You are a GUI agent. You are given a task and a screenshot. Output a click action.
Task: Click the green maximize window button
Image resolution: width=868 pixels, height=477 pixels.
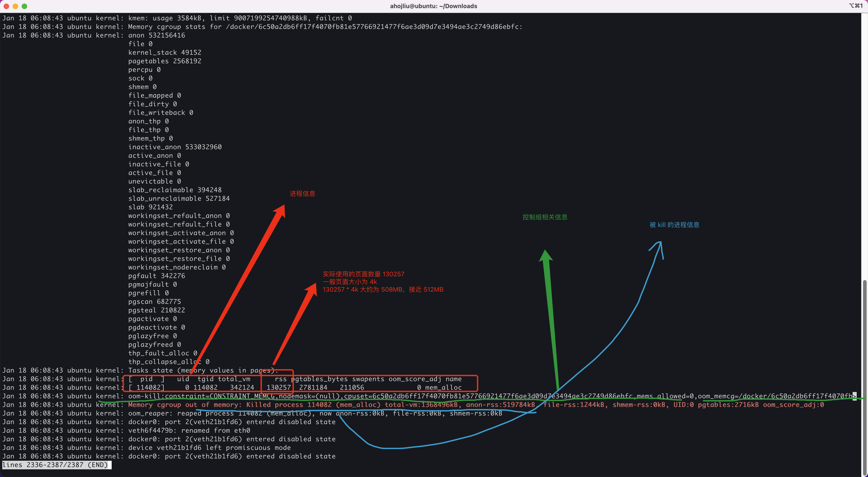[24, 6]
